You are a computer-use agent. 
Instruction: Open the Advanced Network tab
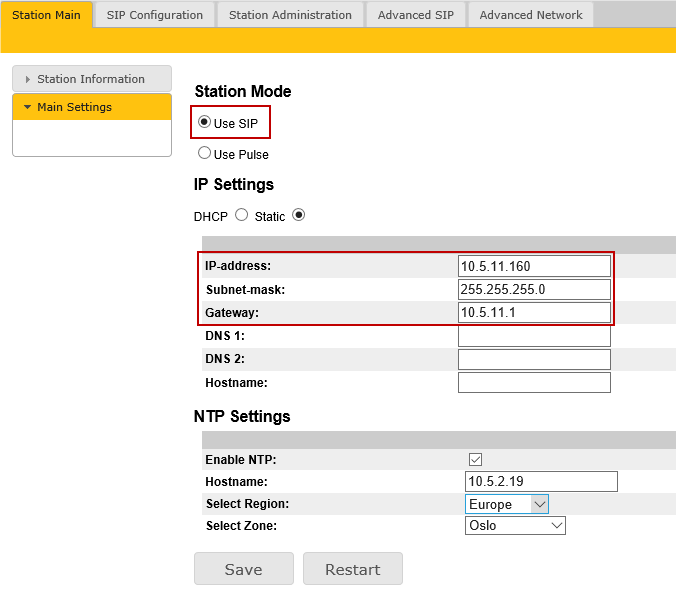(530, 15)
